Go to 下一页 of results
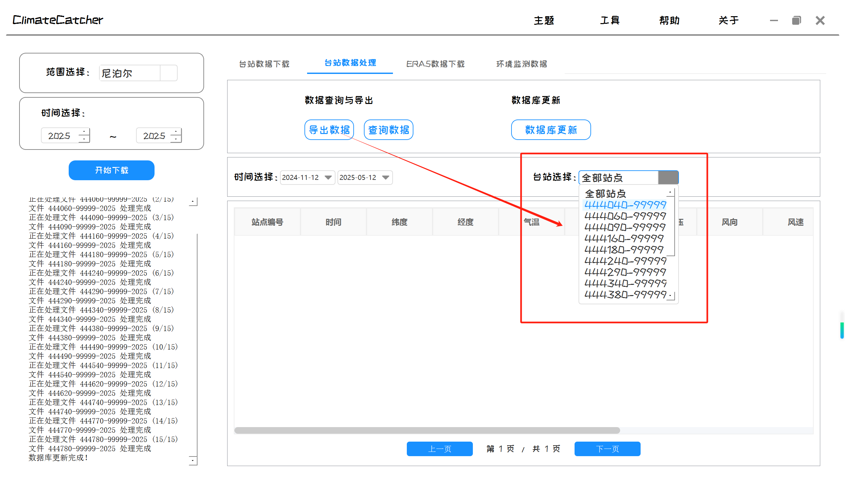The image size is (845, 504). point(607,449)
